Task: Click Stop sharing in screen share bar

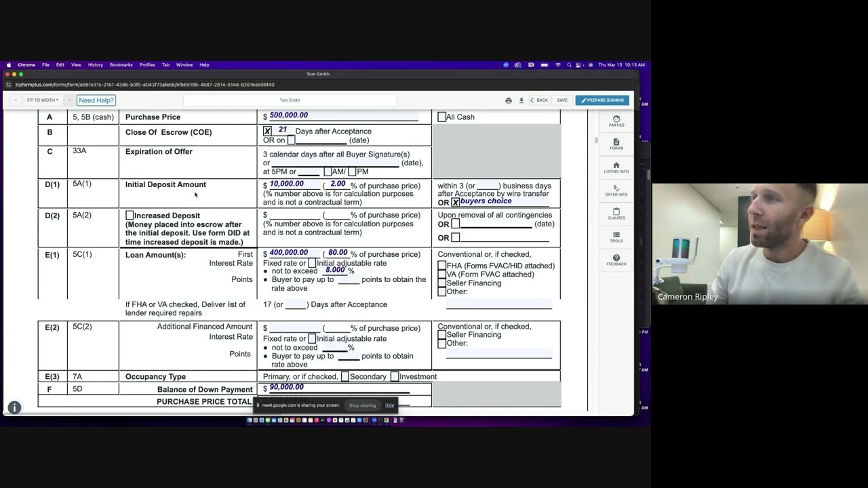Action: click(x=362, y=405)
